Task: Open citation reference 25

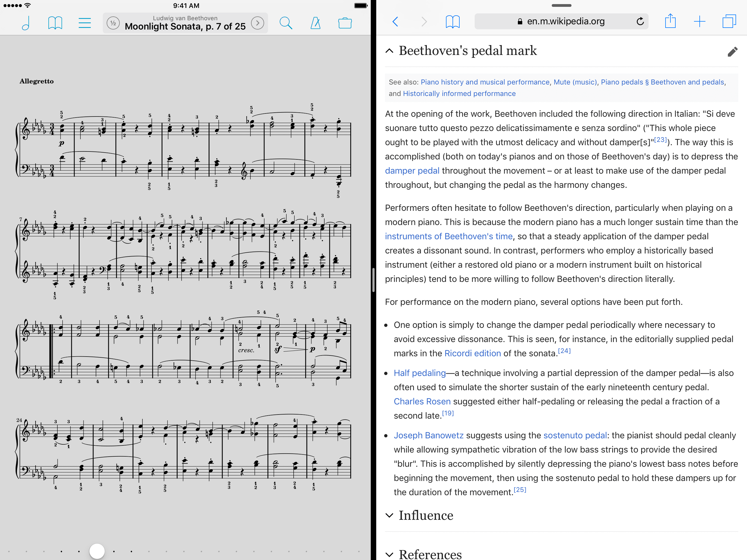Action: 520,489
